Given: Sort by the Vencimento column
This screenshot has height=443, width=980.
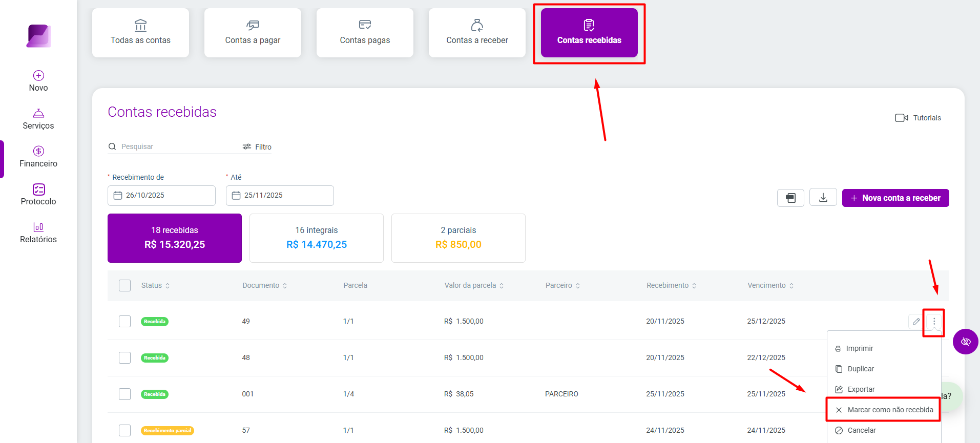Looking at the screenshot, I should coord(770,285).
